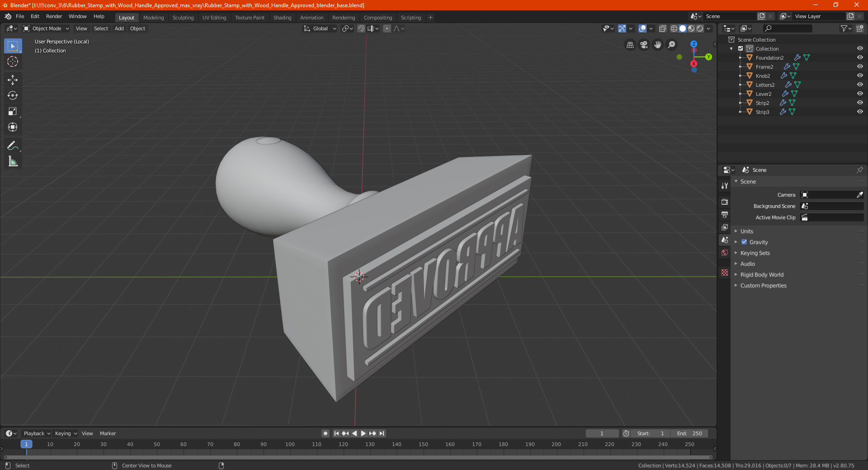Open the Playback dropdown

point(37,433)
